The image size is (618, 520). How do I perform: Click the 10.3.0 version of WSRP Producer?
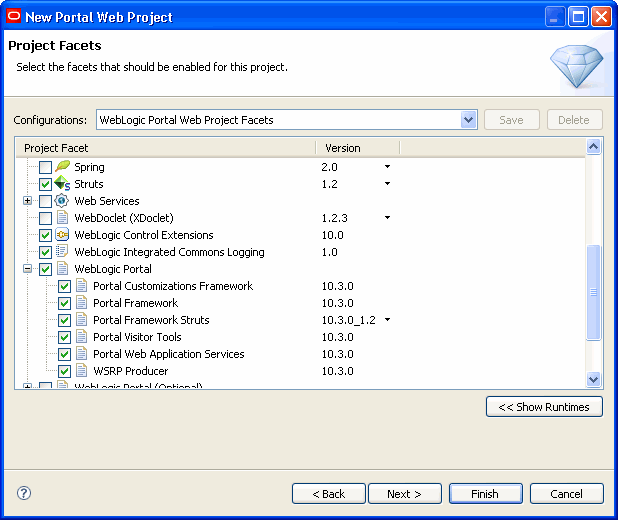(337, 371)
